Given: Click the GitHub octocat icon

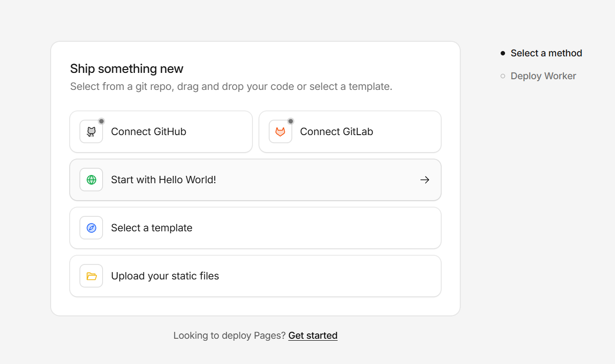Looking at the screenshot, I should (91, 132).
